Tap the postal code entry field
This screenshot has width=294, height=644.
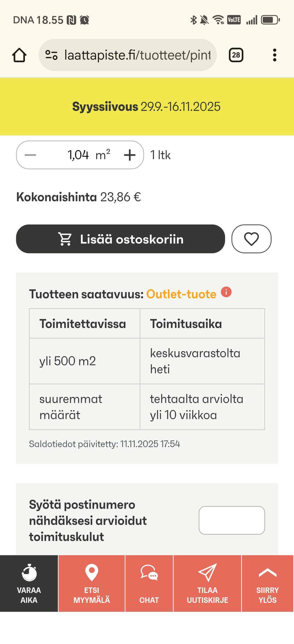coord(232,520)
